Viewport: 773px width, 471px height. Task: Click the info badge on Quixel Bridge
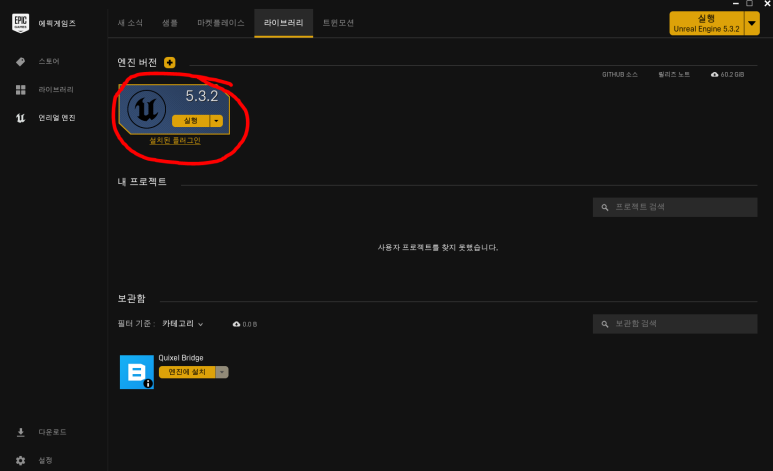[x=148, y=383]
